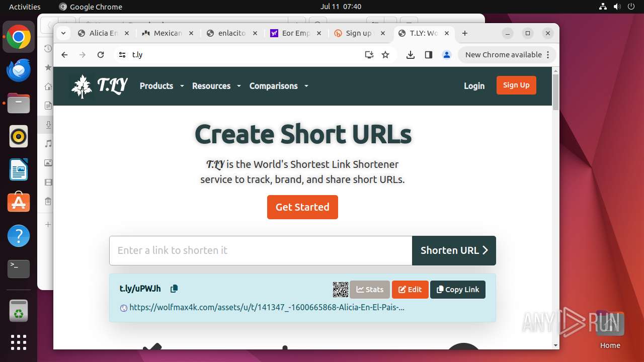
Task: Reload the page with the refresh icon
Action: pos(101,55)
